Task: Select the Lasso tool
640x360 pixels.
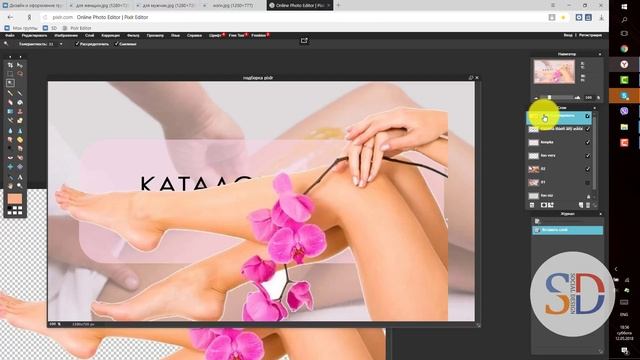Action: [x=20, y=74]
